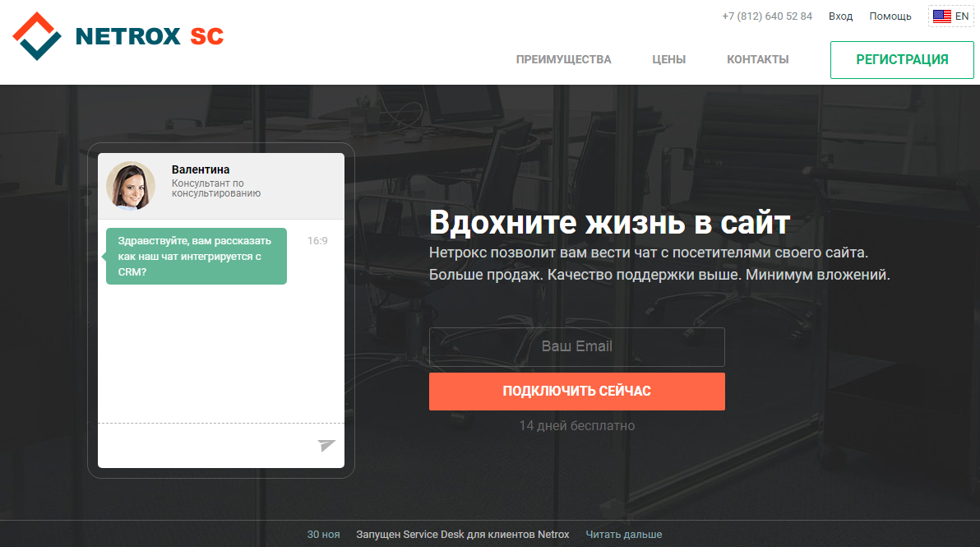This screenshot has width=980, height=547.
Task: Switch site language to EN
Action: tap(950, 16)
